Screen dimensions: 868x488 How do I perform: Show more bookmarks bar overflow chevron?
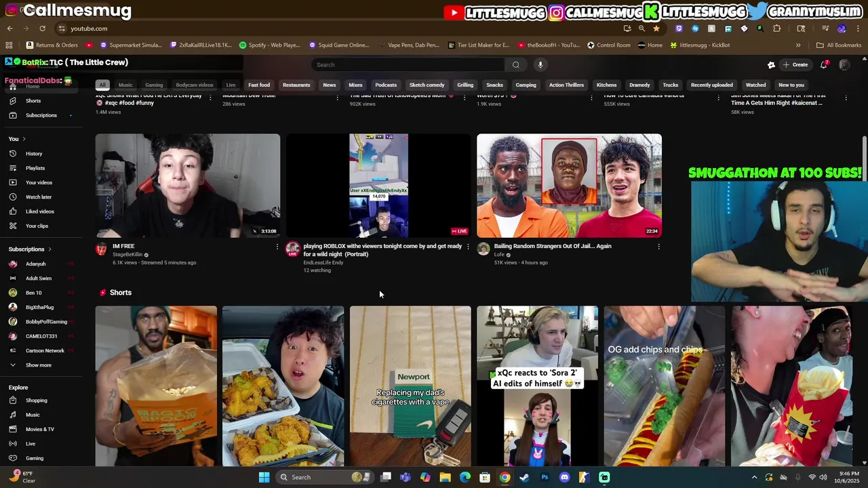[x=798, y=45]
